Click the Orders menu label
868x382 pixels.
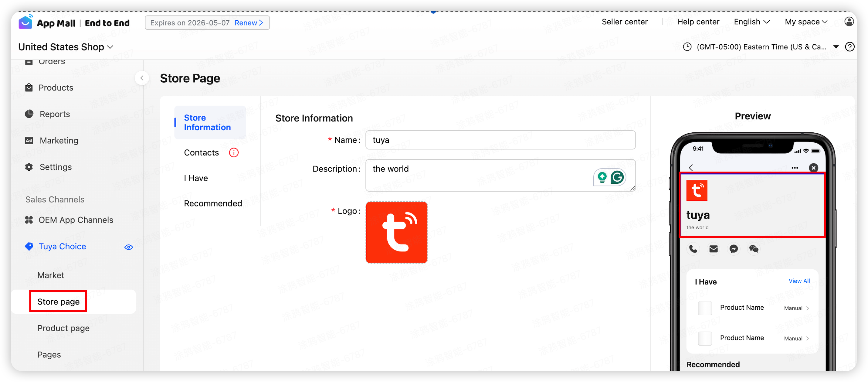tap(52, 62)
